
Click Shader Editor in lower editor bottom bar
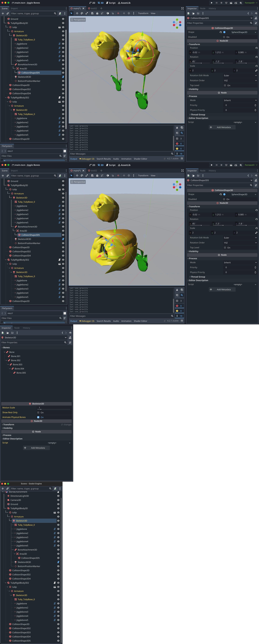[140, 321]
